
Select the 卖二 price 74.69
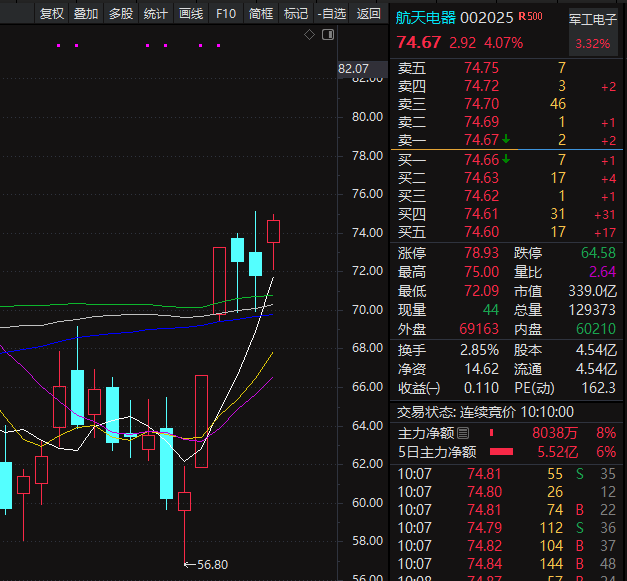coord(481,122)
